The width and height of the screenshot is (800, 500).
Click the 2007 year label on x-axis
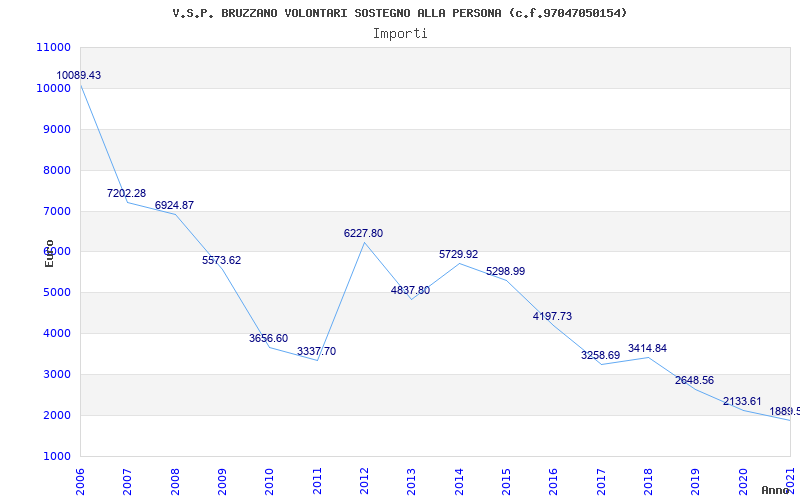128,481
